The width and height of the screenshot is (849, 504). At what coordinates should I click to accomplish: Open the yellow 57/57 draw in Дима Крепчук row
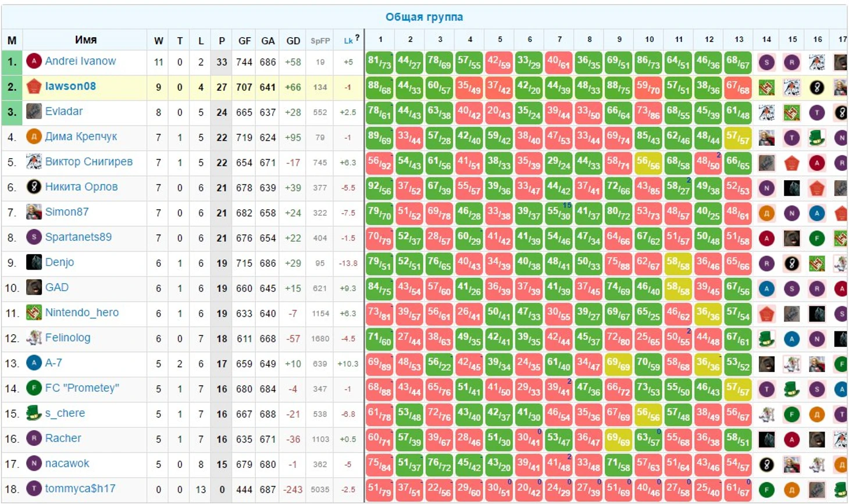click(739, 138)
